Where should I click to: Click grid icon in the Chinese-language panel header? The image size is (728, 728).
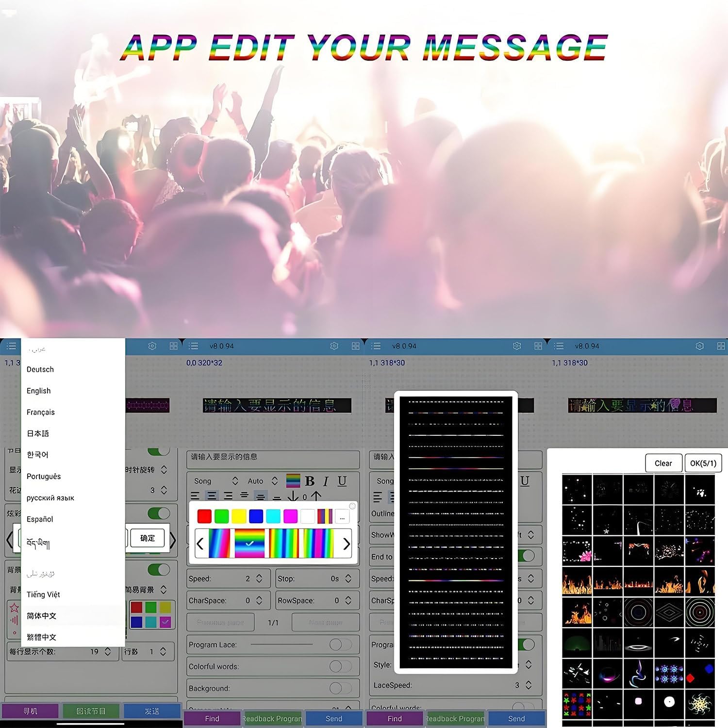pos(173,346)
